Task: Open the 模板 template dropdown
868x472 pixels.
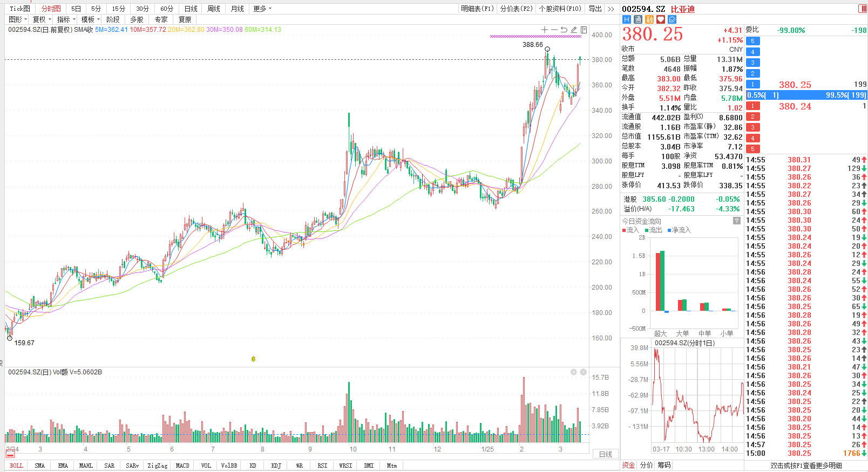Action: [91, 19]
